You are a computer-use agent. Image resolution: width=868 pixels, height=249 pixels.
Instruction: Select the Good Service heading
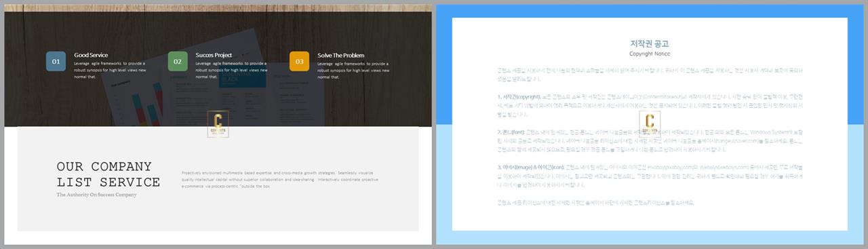coord(91,55)
